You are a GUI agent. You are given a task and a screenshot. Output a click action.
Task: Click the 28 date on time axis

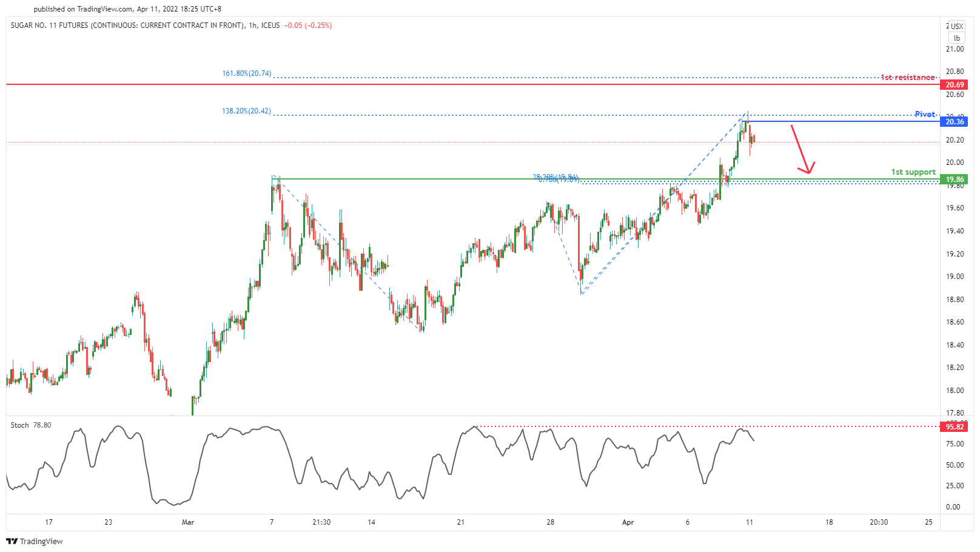551,522
